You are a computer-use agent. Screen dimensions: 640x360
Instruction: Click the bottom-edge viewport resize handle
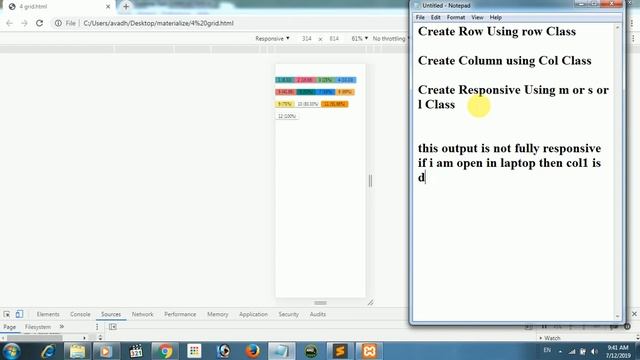[x=320, y=302]
